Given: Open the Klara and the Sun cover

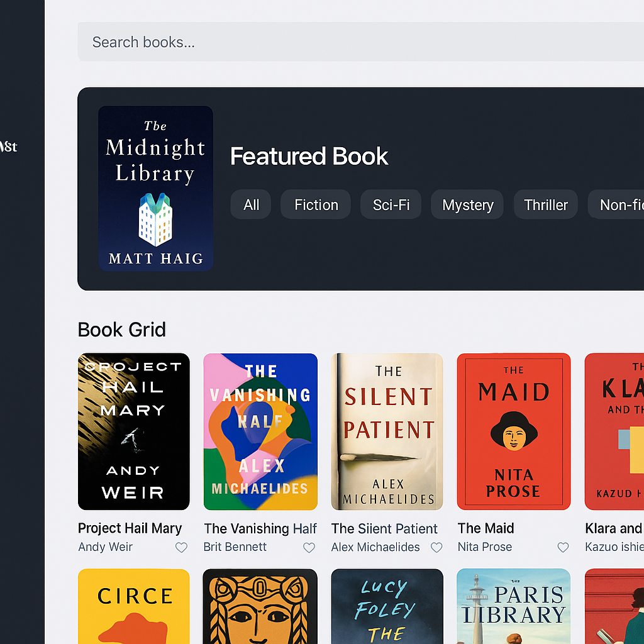Looking at the screenshot, I should pos(614,431).
